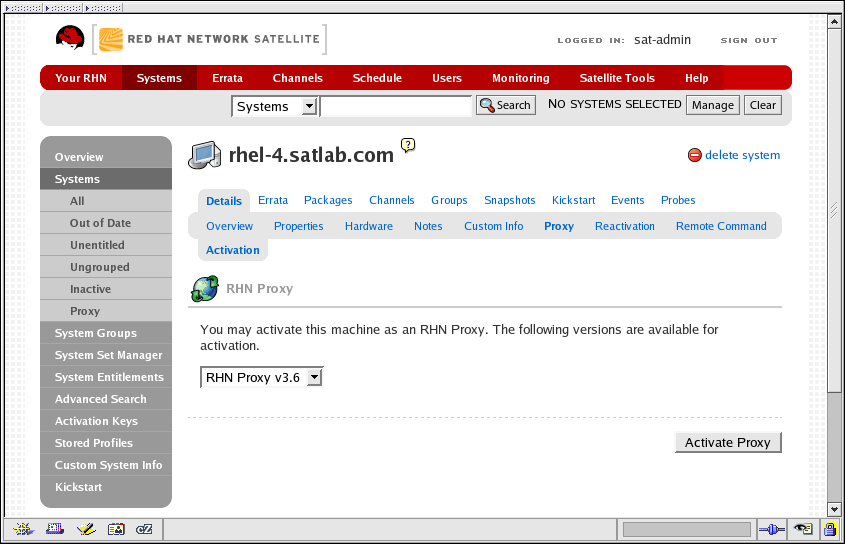Open the Mail icon in status bar
The image size is (845, 544).
[x=54, y=529]
